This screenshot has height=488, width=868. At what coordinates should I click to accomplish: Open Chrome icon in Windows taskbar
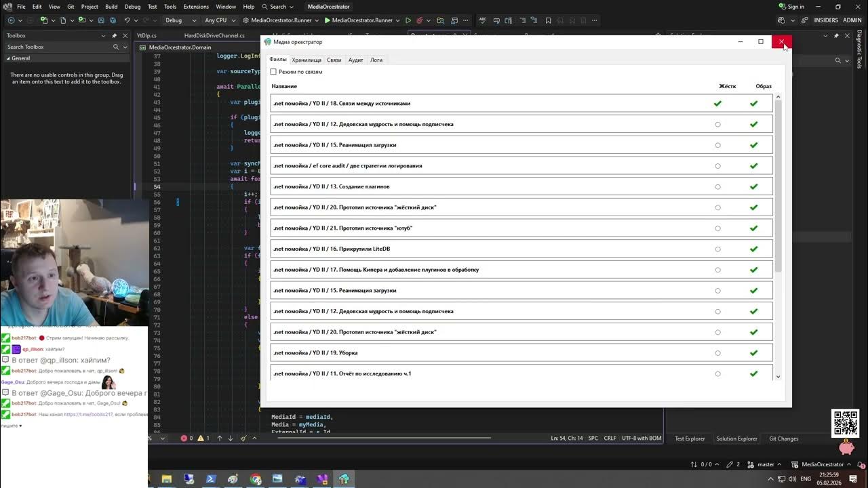coord(256,479)
